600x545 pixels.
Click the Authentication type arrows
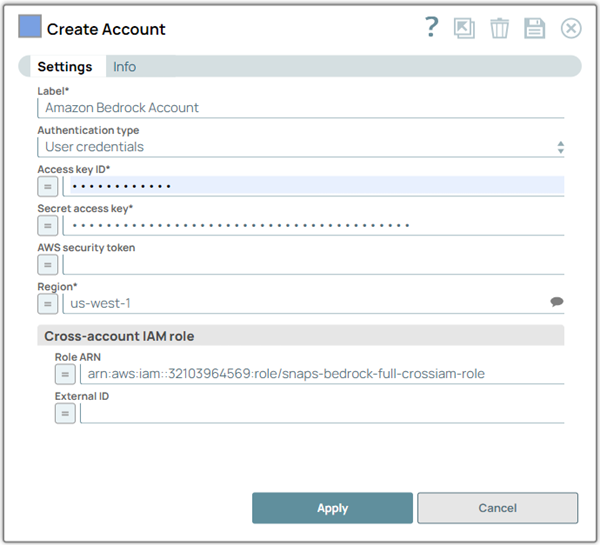tap(561, 147)
